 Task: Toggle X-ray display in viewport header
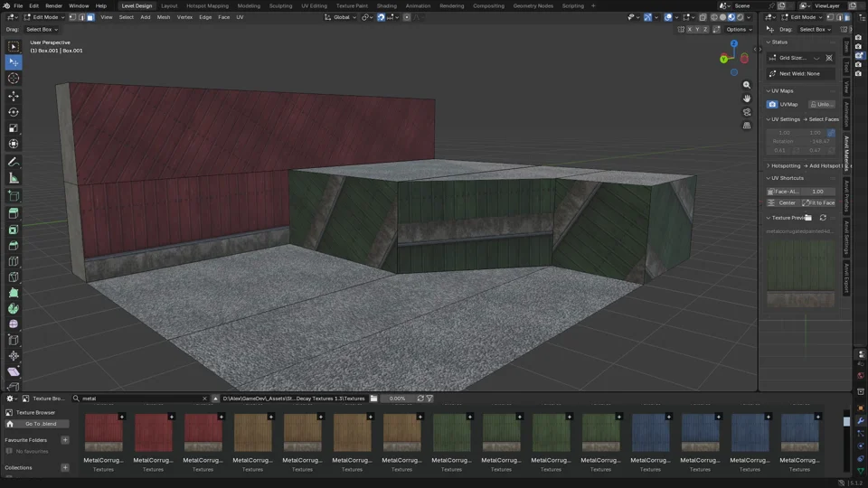coord(703,17)
